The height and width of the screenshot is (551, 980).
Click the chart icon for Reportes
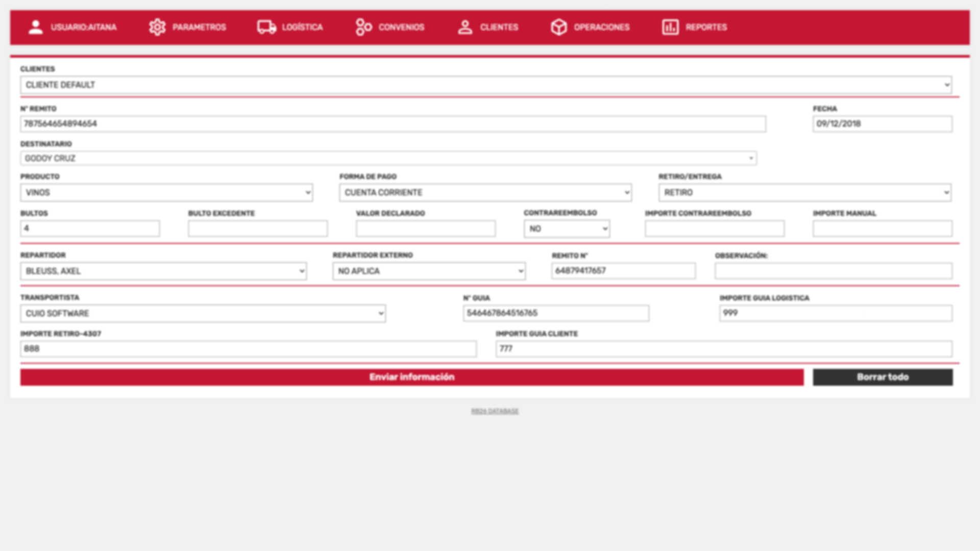[x=670, y=27]
